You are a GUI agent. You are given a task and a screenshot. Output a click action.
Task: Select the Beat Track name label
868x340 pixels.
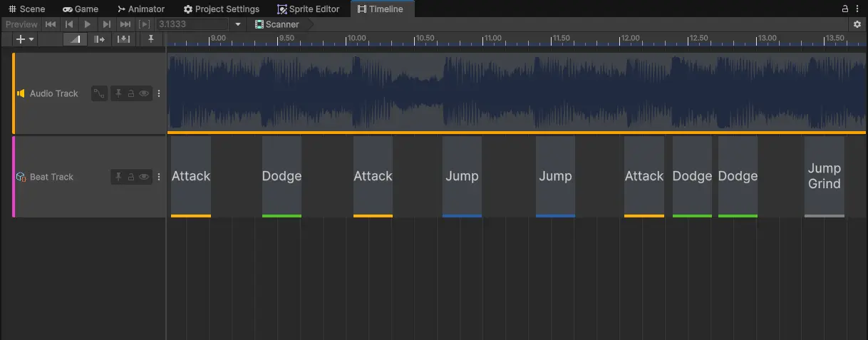51,177
